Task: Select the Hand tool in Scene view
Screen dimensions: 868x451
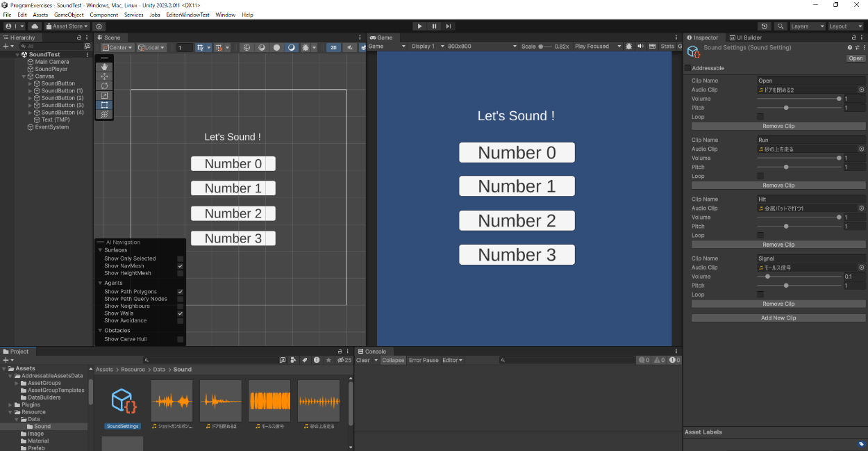Action: pos(104,67)
